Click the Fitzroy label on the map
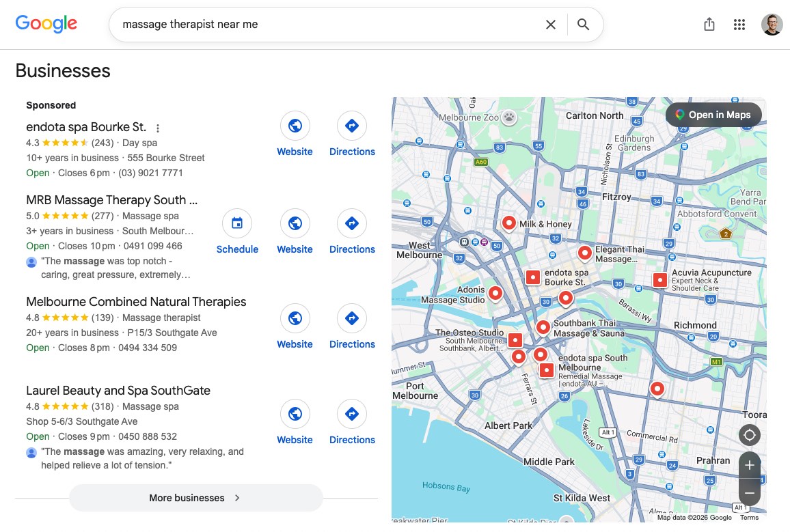This screenshot has width=790, height=532. point(616,197)
